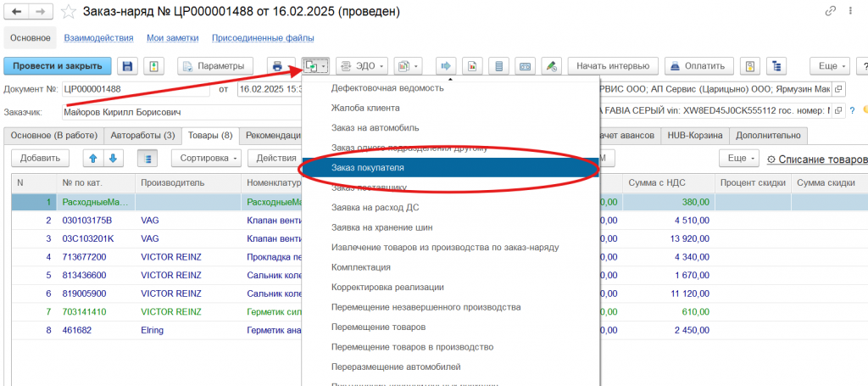Click the move row down arrow
Screen dimensions: 868x386
113,158
